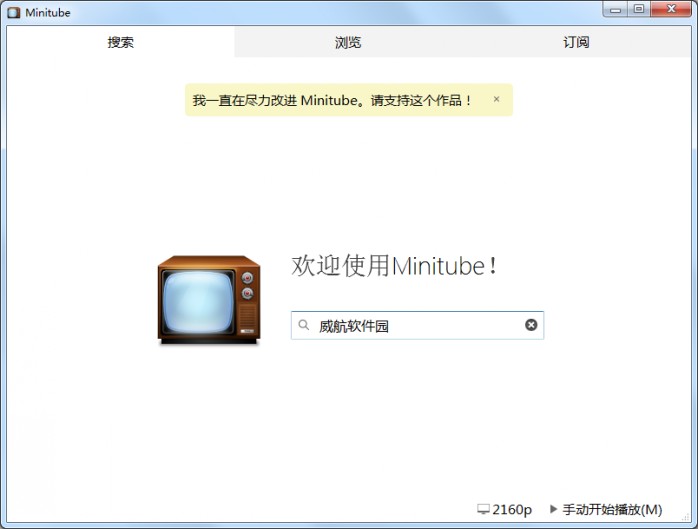The width and height of the screenshot is (698, 529).
Task: Dismiss the yellow support message banner
Action: pyautogui.click(x=496, y=99)
